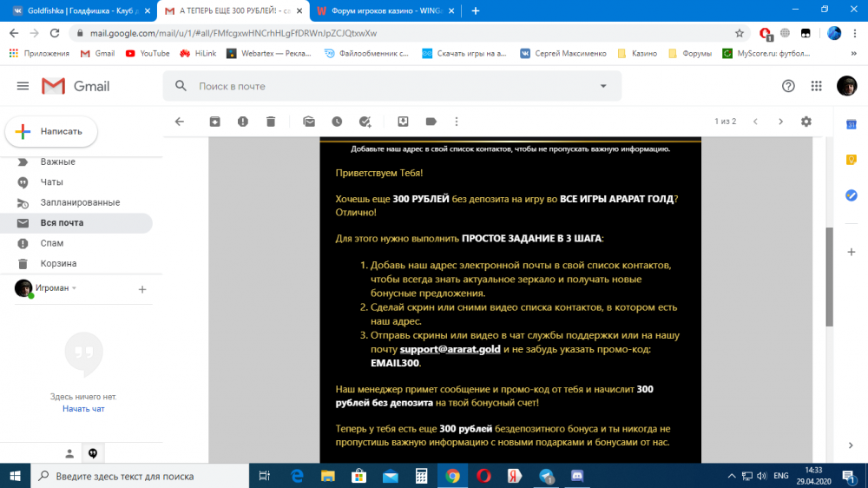Image resolution: width=868 pixels, height=488 pixels.
Task: Open labels tag icon
Action: (x=431, y=122)
